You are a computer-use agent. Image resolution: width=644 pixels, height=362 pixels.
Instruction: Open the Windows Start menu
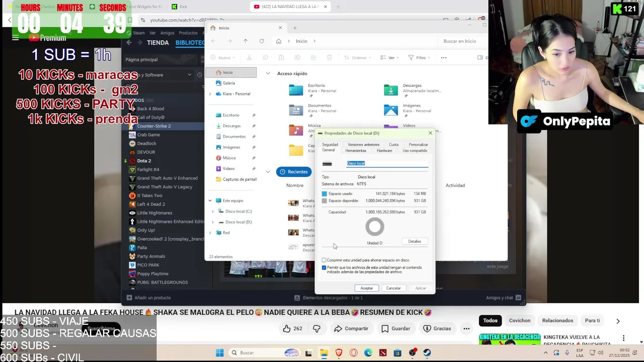click(220, 352)
